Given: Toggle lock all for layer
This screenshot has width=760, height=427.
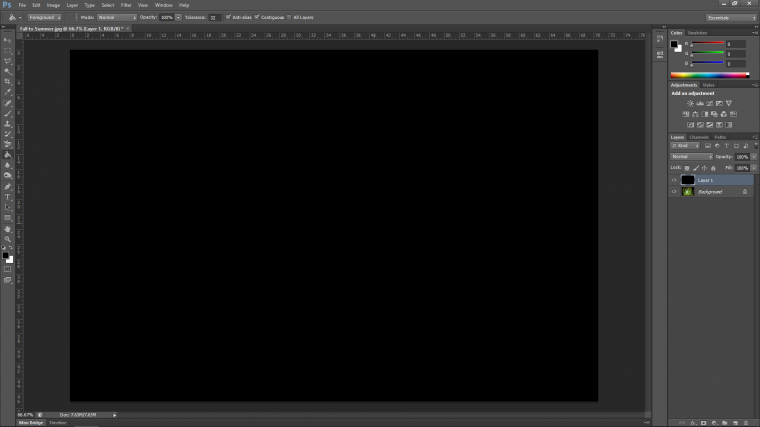Looking at the screenshot, I should (x=713, y=168).
